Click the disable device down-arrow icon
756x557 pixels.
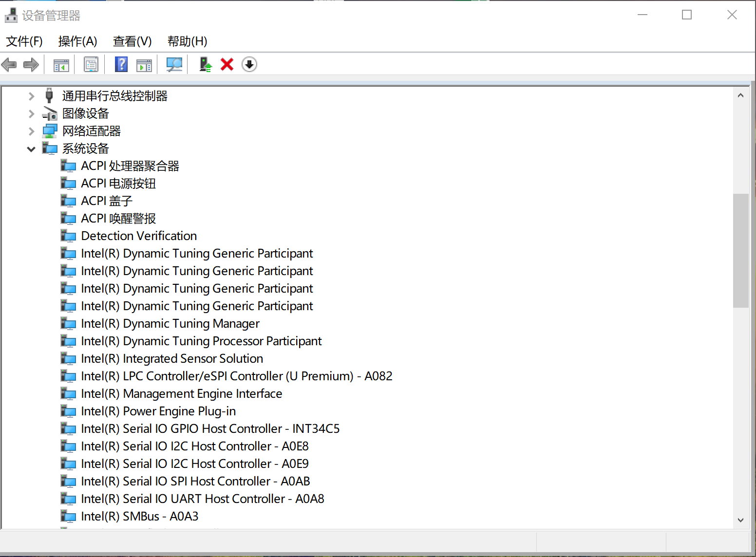coord(249,64)
